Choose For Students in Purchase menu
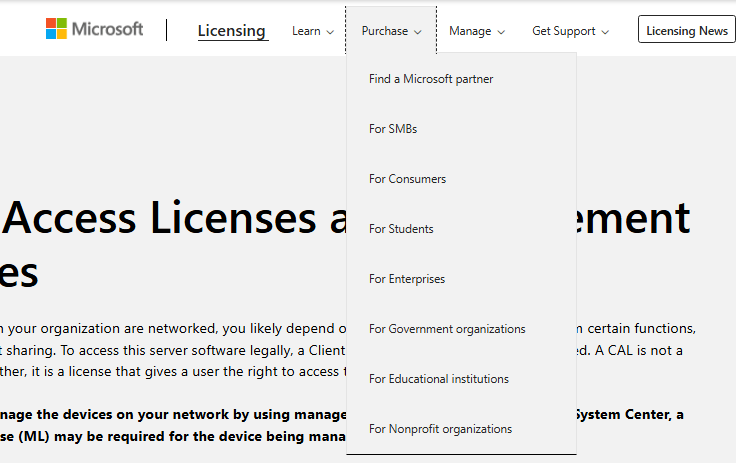Screen dimensions: 736x463 click(401, 229)
